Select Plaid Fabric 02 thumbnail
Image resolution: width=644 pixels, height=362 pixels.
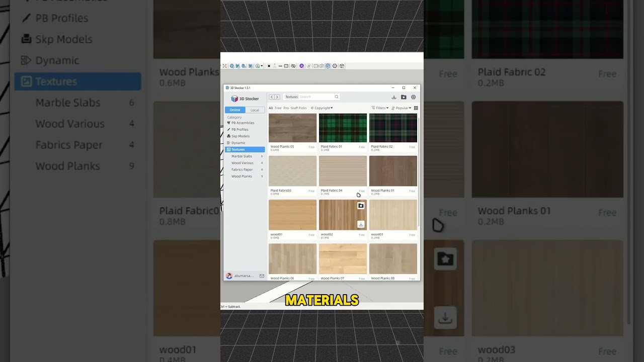pyautogui.click(x=393, y=128)
